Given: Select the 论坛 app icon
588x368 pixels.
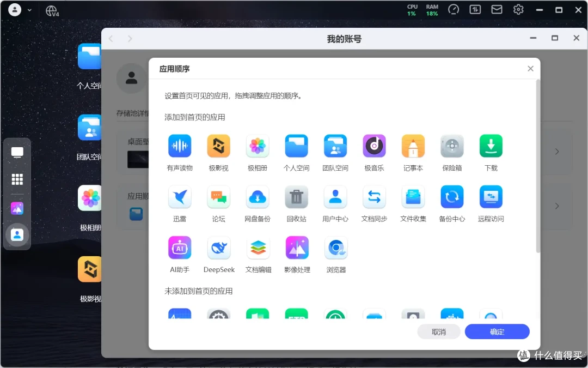Looking at the screenshot, I should pos(219,197).
